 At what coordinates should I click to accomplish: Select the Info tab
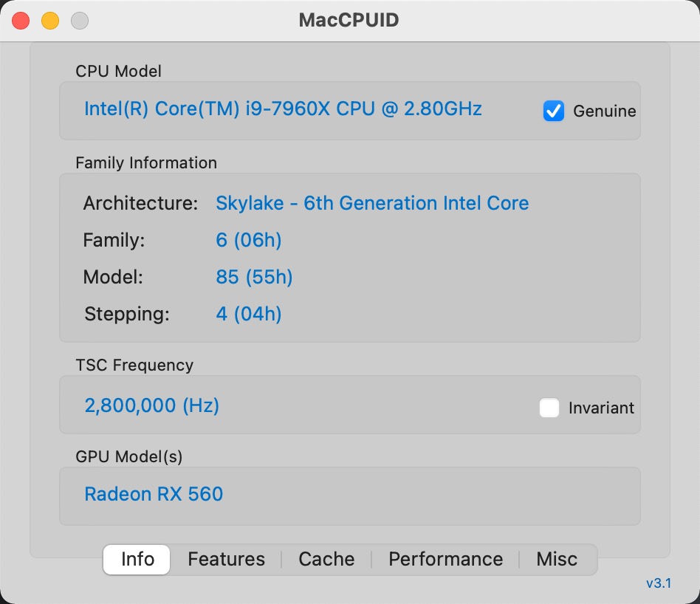137,559
